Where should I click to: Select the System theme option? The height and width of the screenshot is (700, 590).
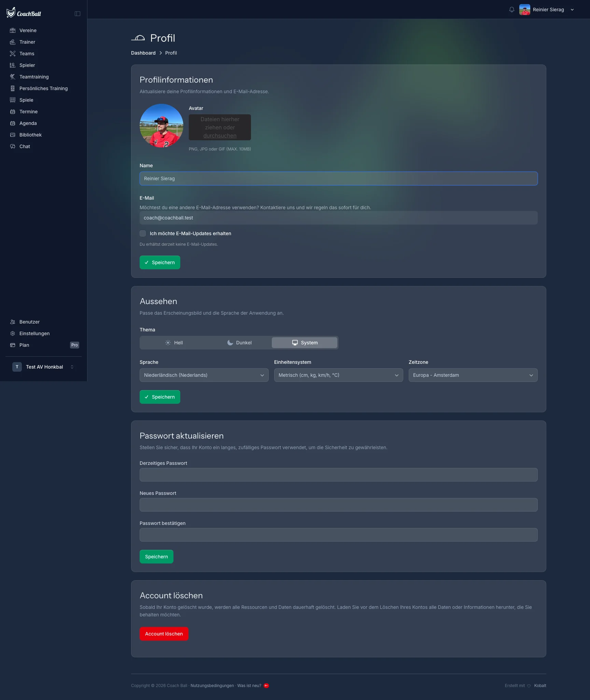(x=305, y=343)
